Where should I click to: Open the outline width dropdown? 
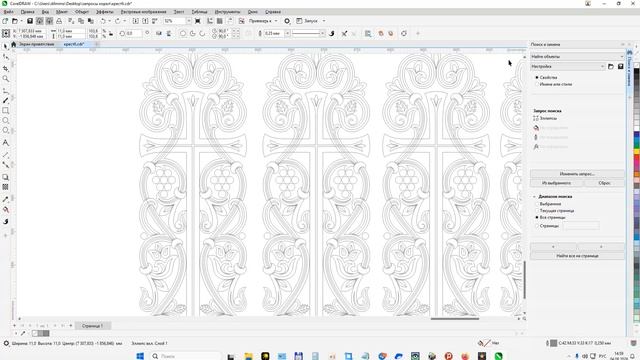point(287,33)
